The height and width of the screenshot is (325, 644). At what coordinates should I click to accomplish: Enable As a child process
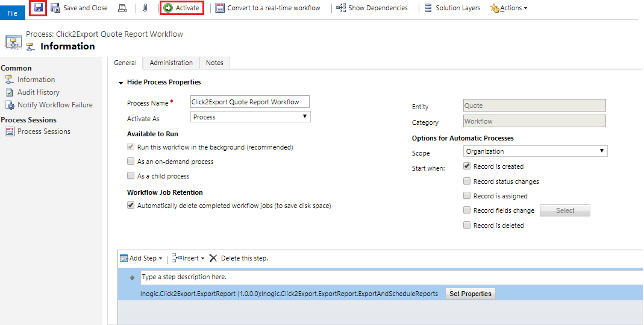click(x=131, y=176)
